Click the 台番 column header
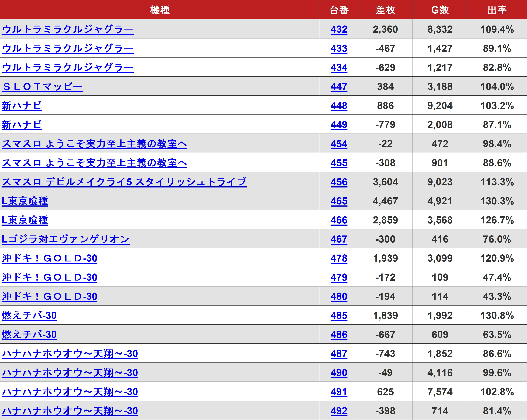This screenshot has height=420, width=527. coord(339,10)
